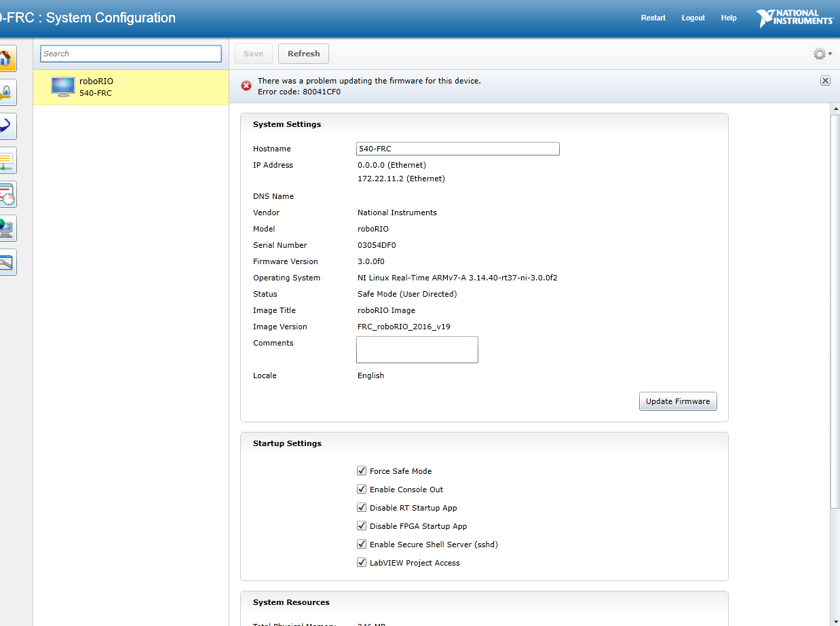Toggle LabVIEW Project Access checkbox

pos(362,562)
